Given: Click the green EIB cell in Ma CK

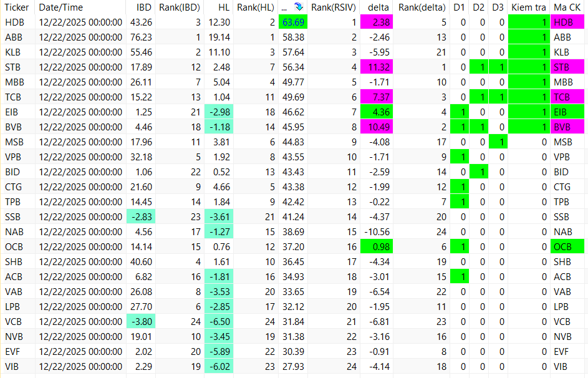Looking at the screenshot, I should [567, 112].
